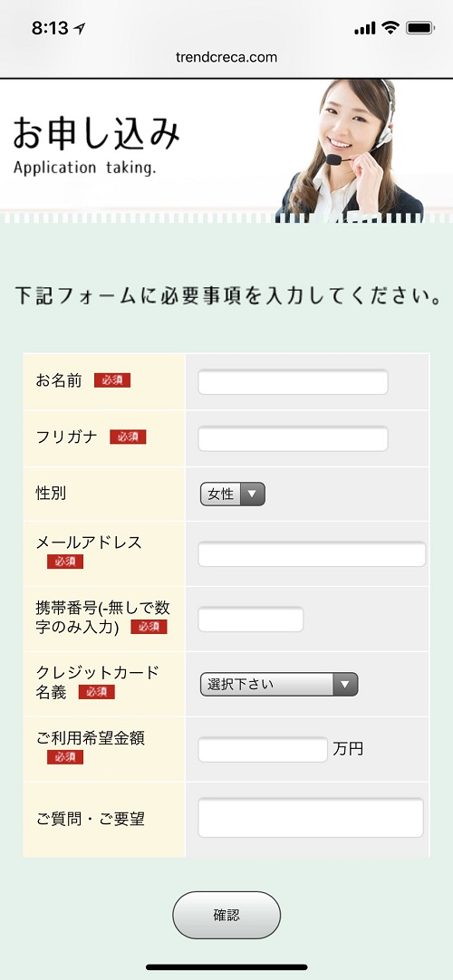Submit the form with the 確認 button
The width and height of the screenshot is (453, 980).
[226, 915]
